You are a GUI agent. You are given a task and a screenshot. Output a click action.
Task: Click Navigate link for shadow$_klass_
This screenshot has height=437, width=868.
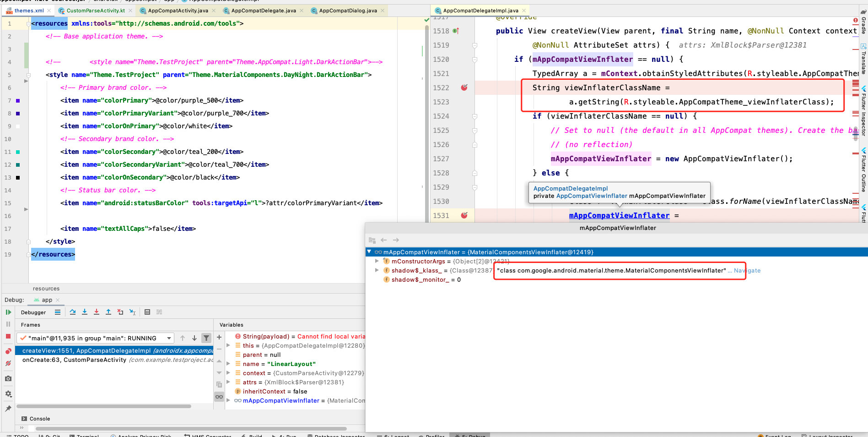point(747,271)
